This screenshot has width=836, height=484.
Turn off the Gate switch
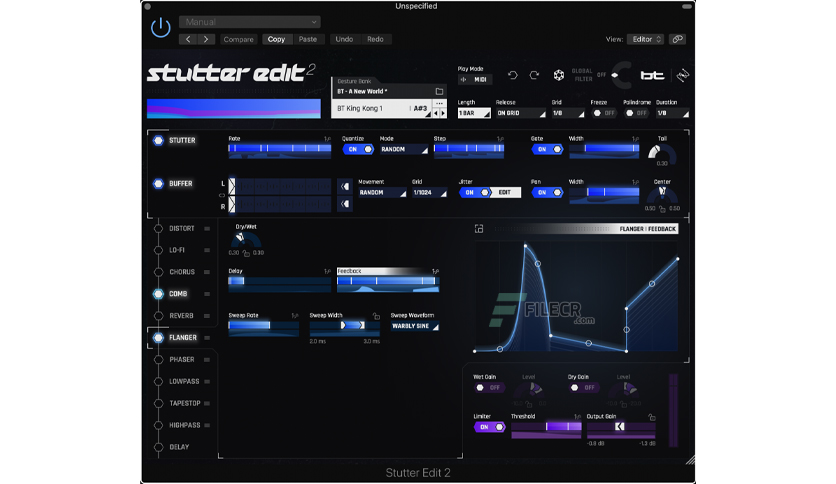pyautogui.click(x=547, y=149)
